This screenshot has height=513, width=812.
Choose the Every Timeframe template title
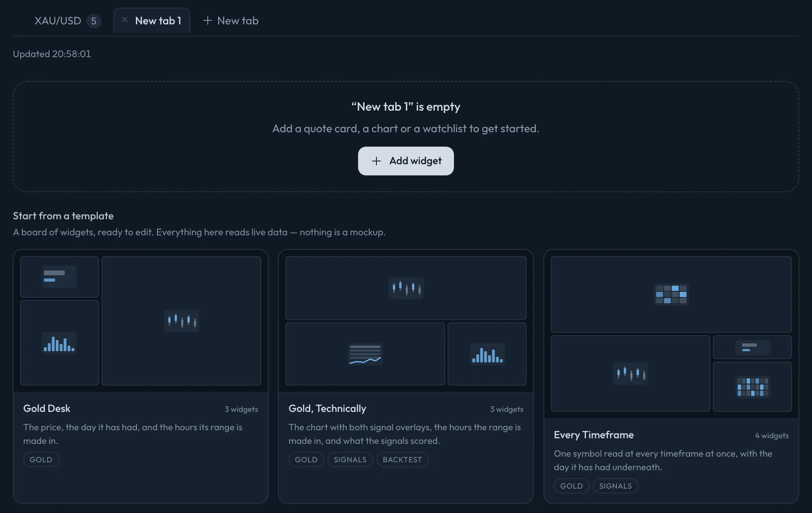594,435
